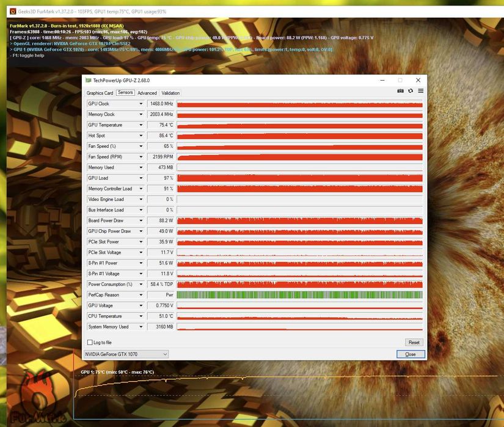504x427 pixels.
Task: Select the Sensors tab
Action: pyautogui.click(x=125, y=92)
